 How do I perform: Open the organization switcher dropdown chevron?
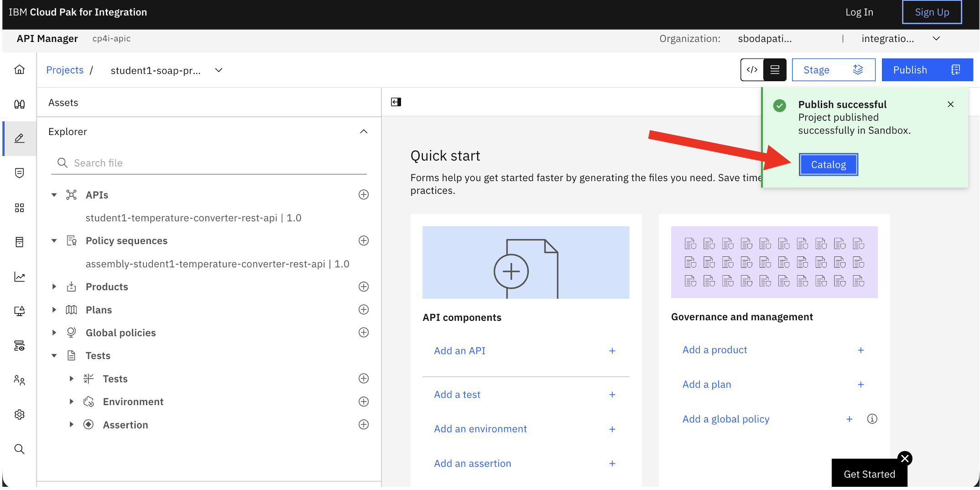tap(936, 39)
